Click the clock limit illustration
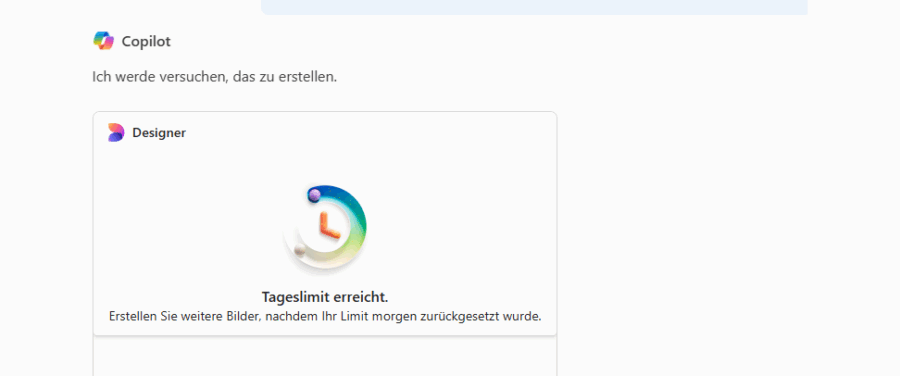Image resolution: width=900 pixels, height=376 pixels. tap(325, 228)
